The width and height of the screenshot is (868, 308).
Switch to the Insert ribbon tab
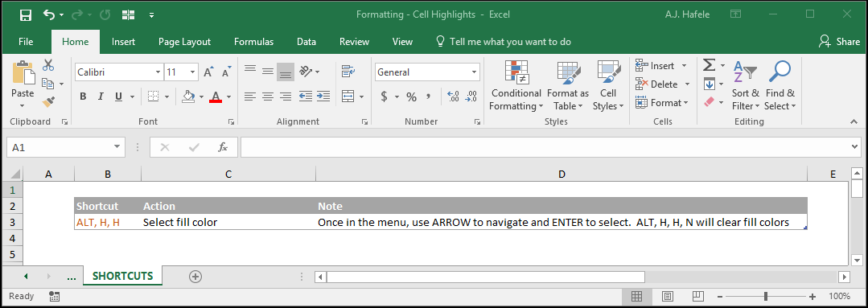click(x=123, y=42)
